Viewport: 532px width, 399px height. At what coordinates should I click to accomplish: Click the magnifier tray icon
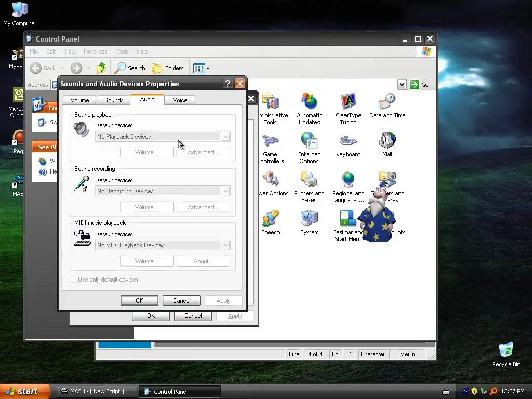[x=494, y=391]
